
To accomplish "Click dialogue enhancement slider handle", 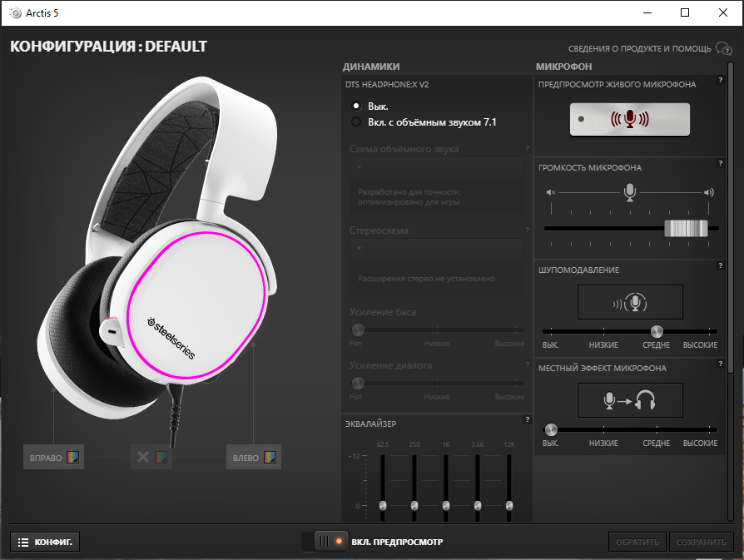I will coord(358,383).
